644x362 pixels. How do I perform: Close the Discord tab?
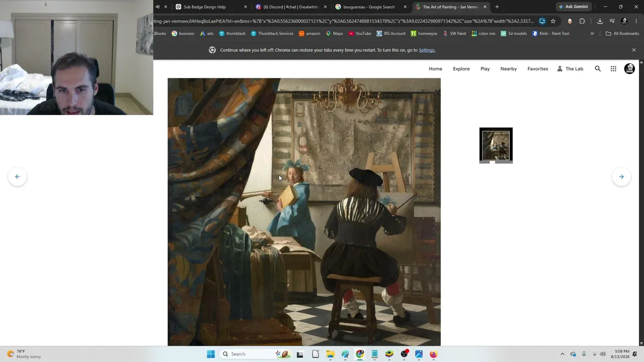click(326, 7)
